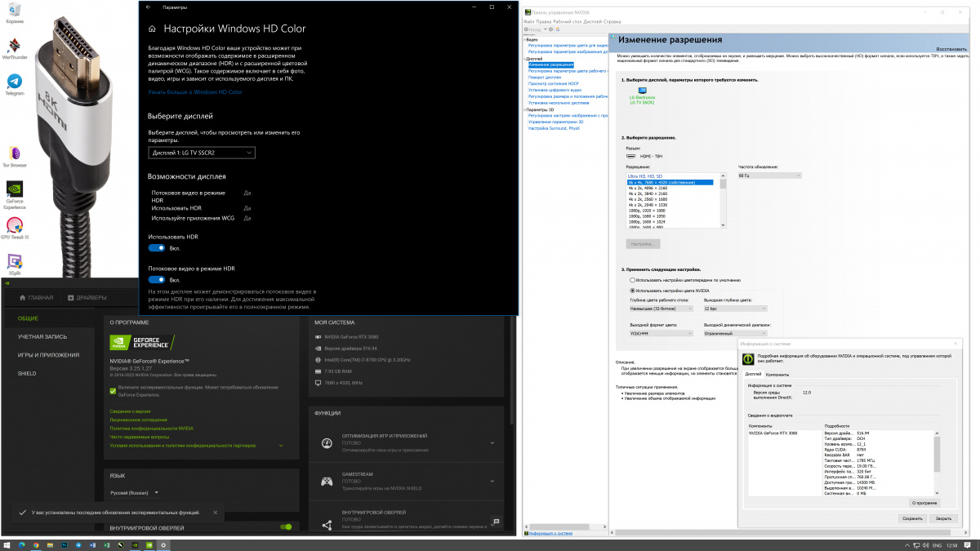The height and width of the screenshot is (551, 980).
Task: Expand the 12 bpc output color depth dropdown
Action: (x=735, y=309)
